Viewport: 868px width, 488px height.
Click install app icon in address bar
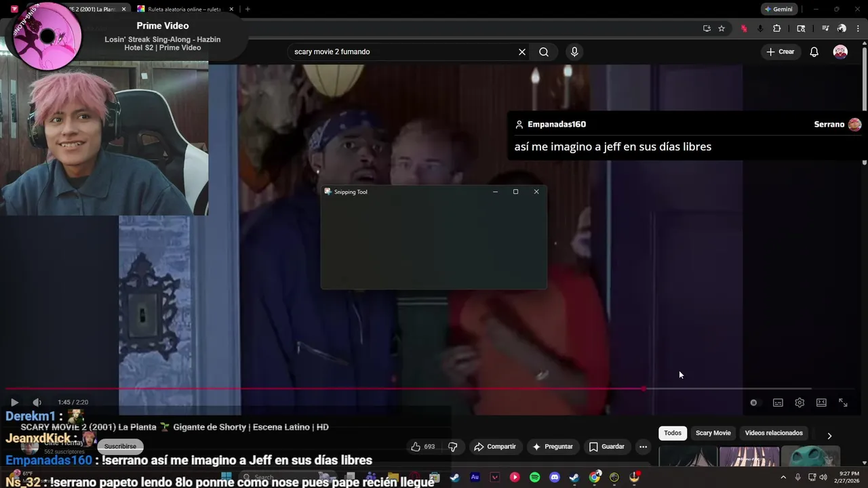pos(707,28)
